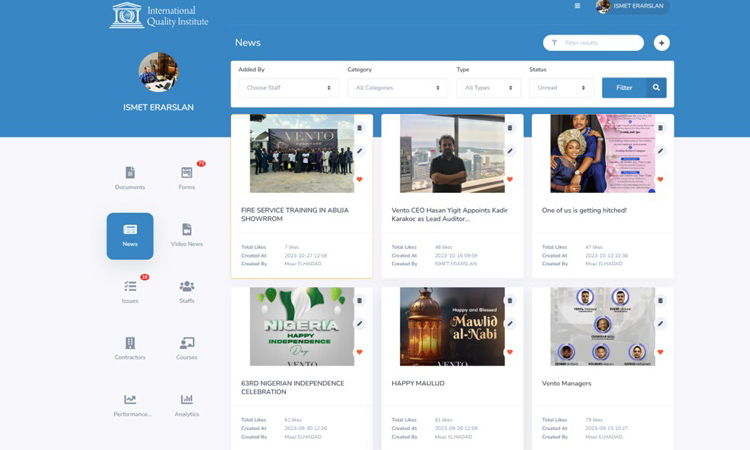Open the Courses section
The width and height of the screenshot is (750, 450).
[x=186, y=345]
